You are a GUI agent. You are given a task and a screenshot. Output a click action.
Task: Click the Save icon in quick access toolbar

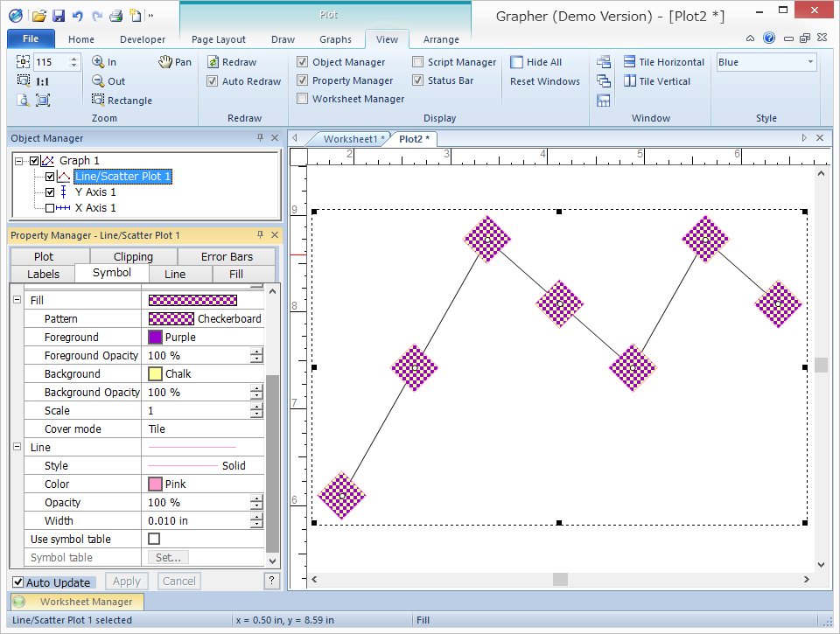tap(58, 16)
